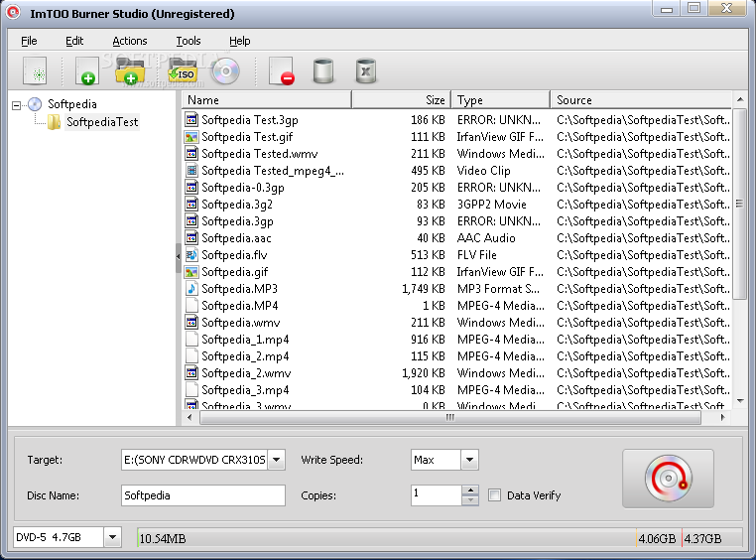
Task: Select the SoftpediaTest tree item label
Action: tap(102, 122)
